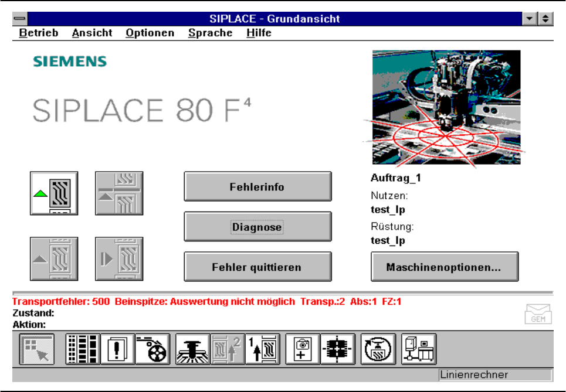Open the Optionen menu
This screenshot has height=392, width=566.
click(150, 33)
